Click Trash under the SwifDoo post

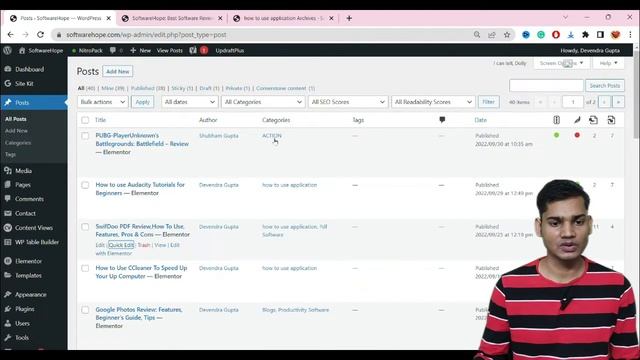(x=144, y=245)
